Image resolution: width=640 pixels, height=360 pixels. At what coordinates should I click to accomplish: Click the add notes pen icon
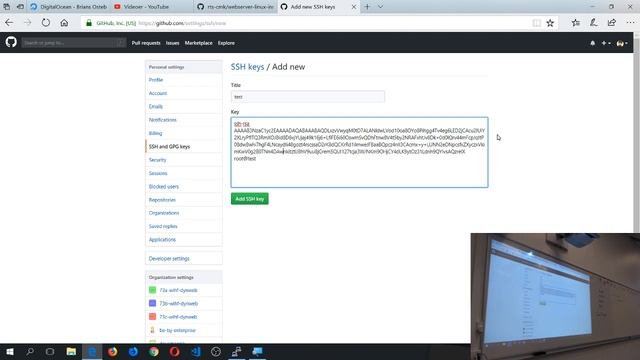pos(593,23)
